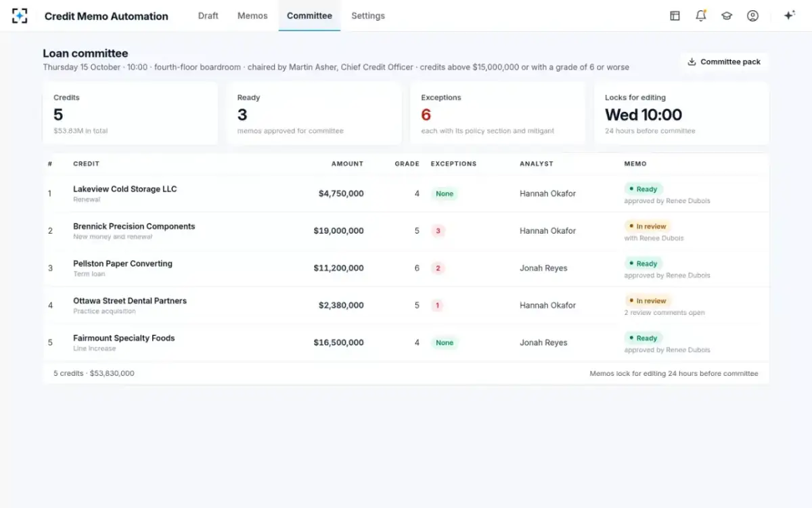Click the Ready status badge for Fairmount

(643, 338)
